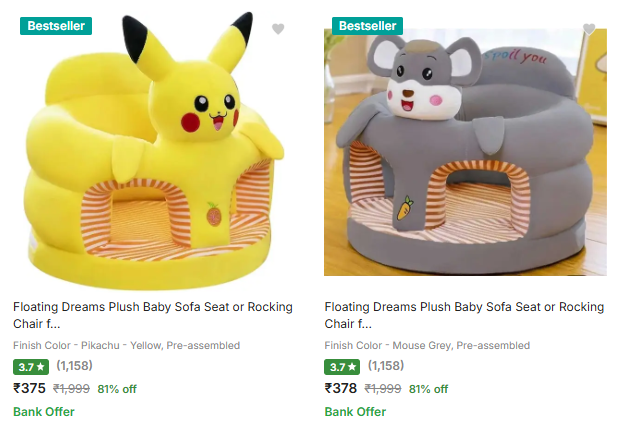
Task: Click the 3.7 star rating of Pikachu sofa
Action: (x=31, y=367)
